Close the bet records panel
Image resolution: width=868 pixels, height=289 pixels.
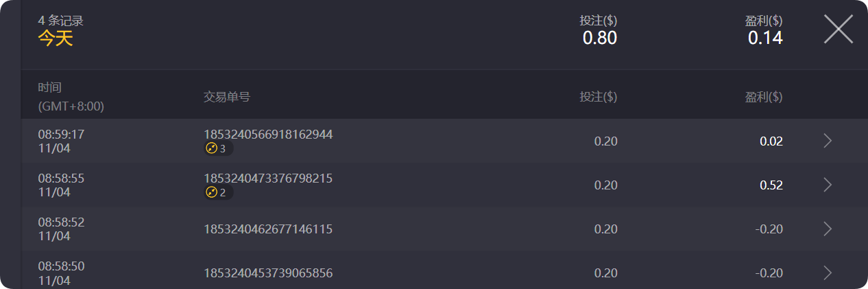(838, 30)
